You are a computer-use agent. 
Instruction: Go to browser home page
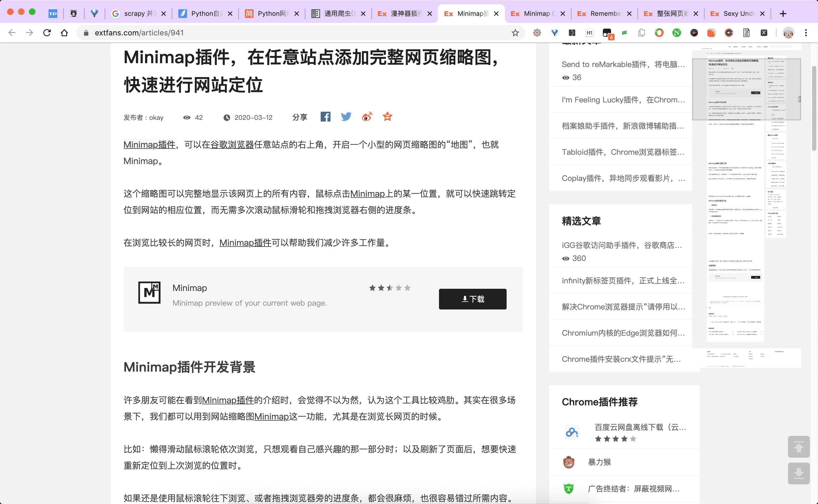(x=64, y=33)
